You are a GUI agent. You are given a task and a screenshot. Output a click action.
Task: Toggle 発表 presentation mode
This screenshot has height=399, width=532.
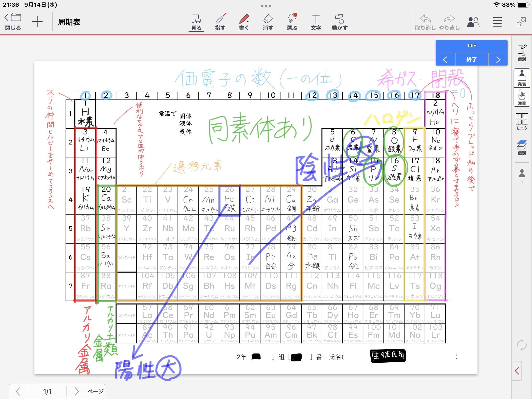click(x=521, y=78)
